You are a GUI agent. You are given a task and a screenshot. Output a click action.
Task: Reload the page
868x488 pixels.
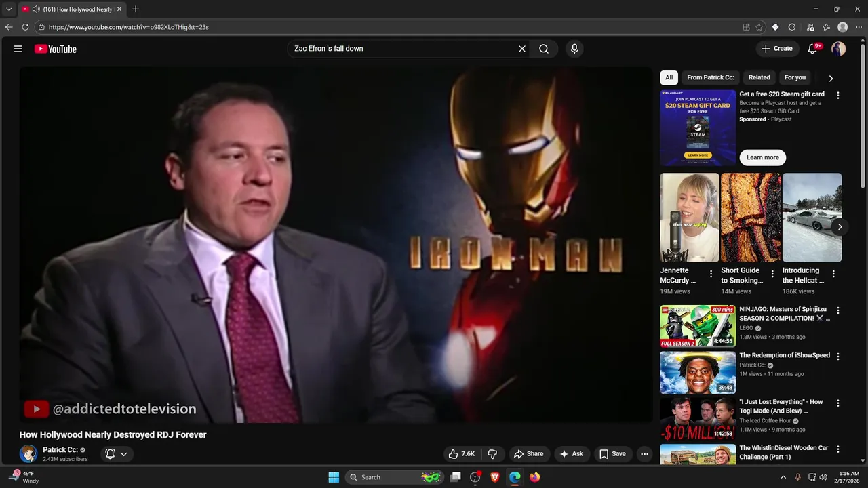point(25,27)
